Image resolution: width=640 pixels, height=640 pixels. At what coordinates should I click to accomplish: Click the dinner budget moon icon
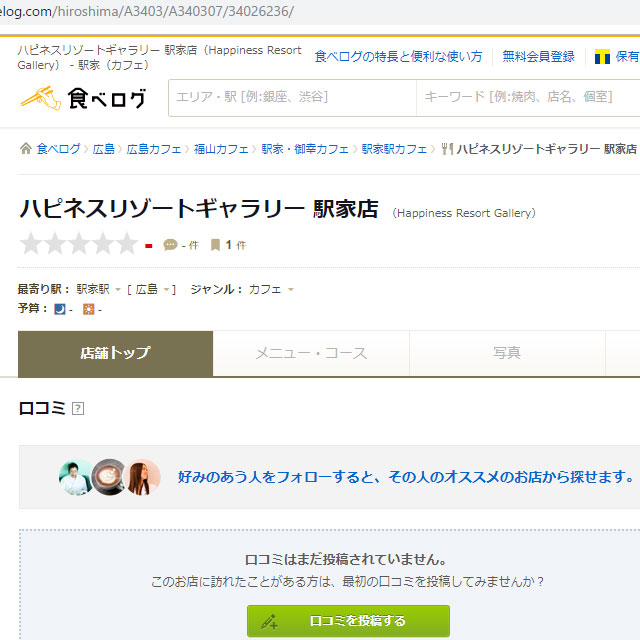[60, 309]
